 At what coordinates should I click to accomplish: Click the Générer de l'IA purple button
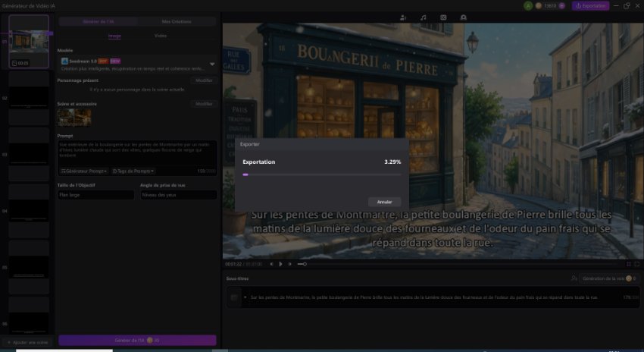[x=137, y=340]
